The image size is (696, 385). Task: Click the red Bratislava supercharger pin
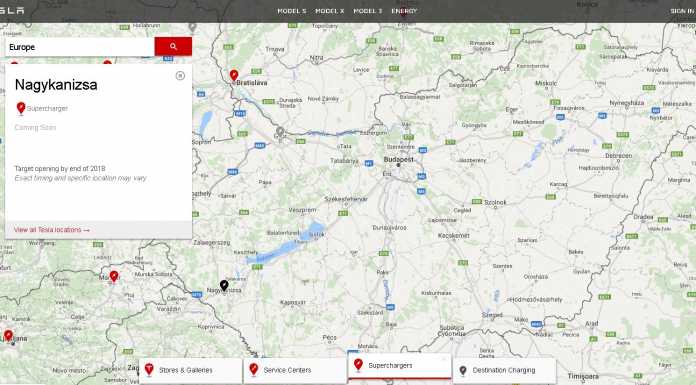tap(234, 75)
